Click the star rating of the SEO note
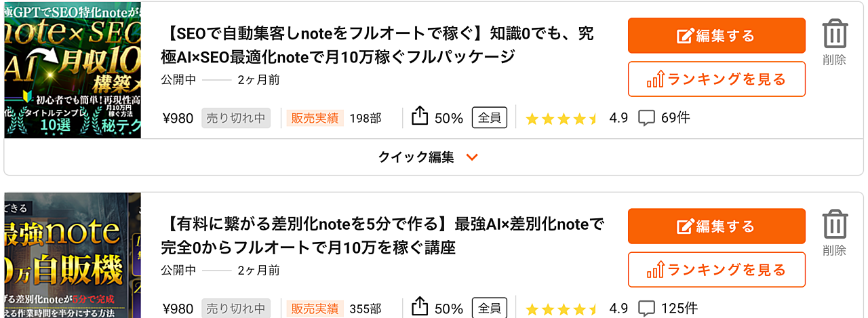868x318 pixels. coord(561,119)
